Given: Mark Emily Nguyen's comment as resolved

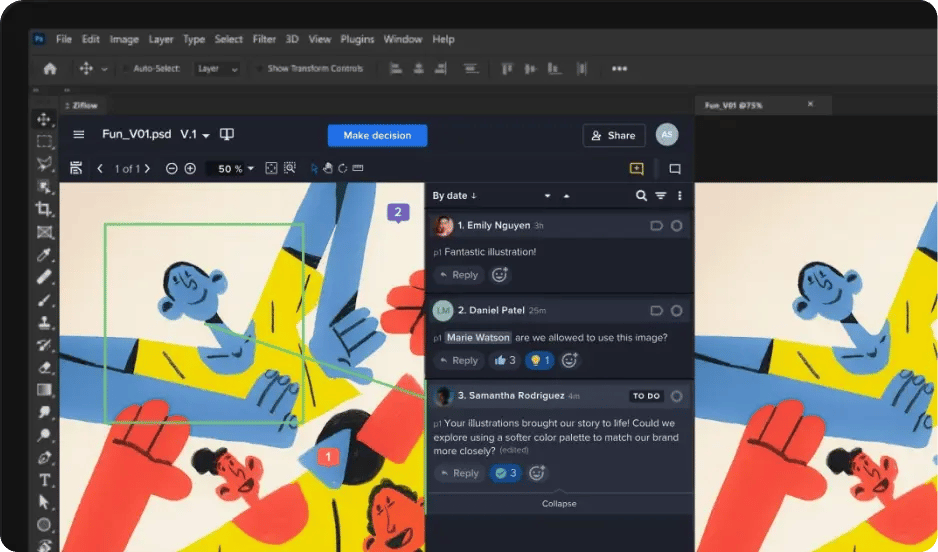Looking at the screenshot, I should click(677, 226).
